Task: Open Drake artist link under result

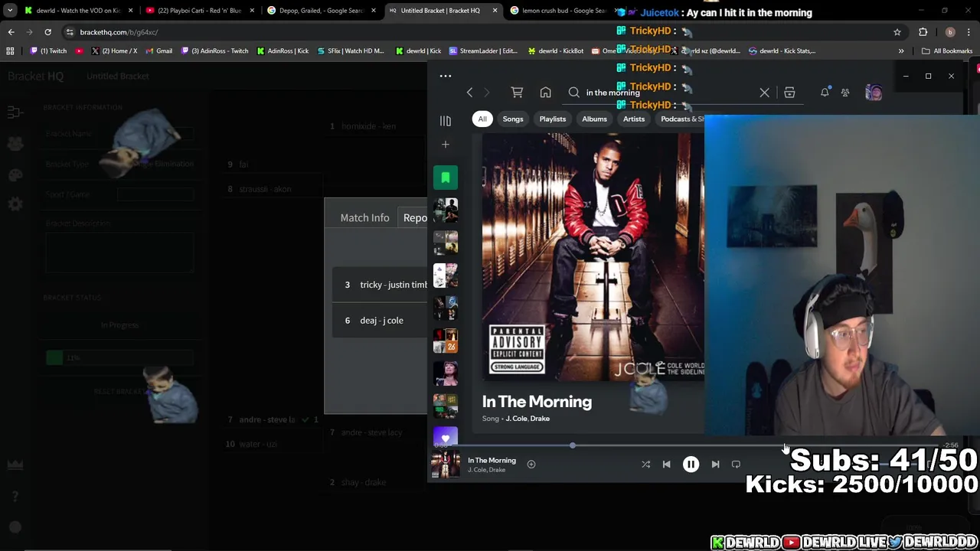Action: point(540,419)
